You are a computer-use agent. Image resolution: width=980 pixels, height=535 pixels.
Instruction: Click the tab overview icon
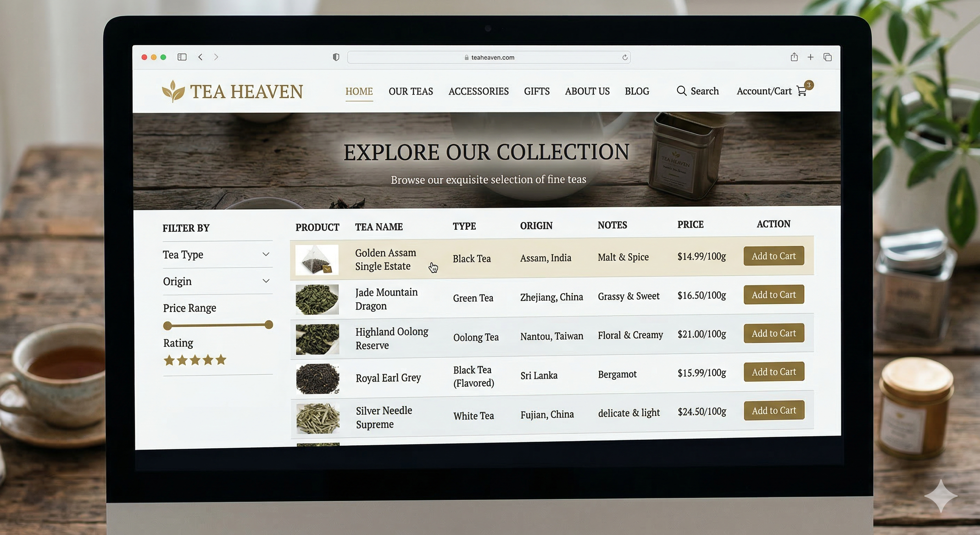click(x=828, y=57)
